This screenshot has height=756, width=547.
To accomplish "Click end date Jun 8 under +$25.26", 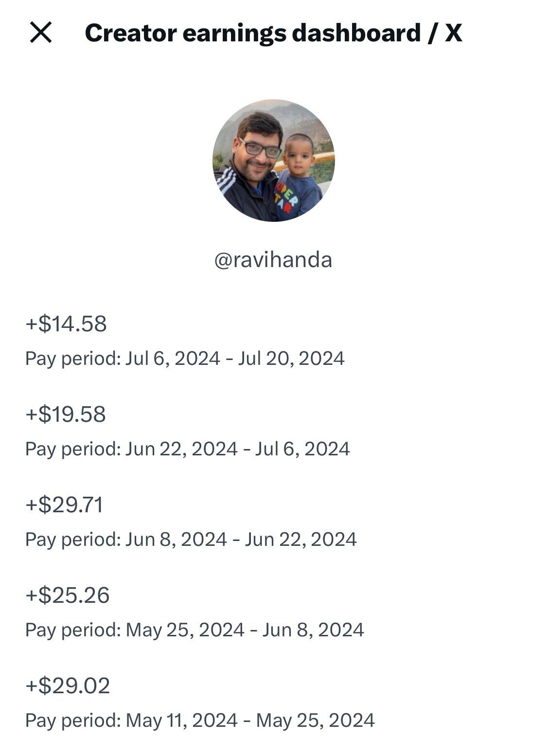I will click(313, 630).
